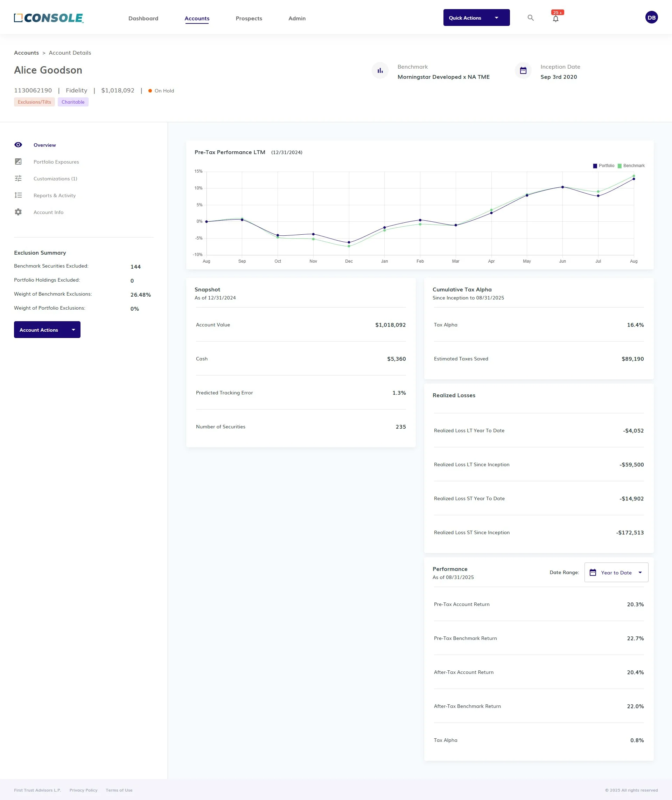Switch to the Prospects tab
The height and width of the screenshot is (800, 672).
pyautogui.click(x=249, y=18)
